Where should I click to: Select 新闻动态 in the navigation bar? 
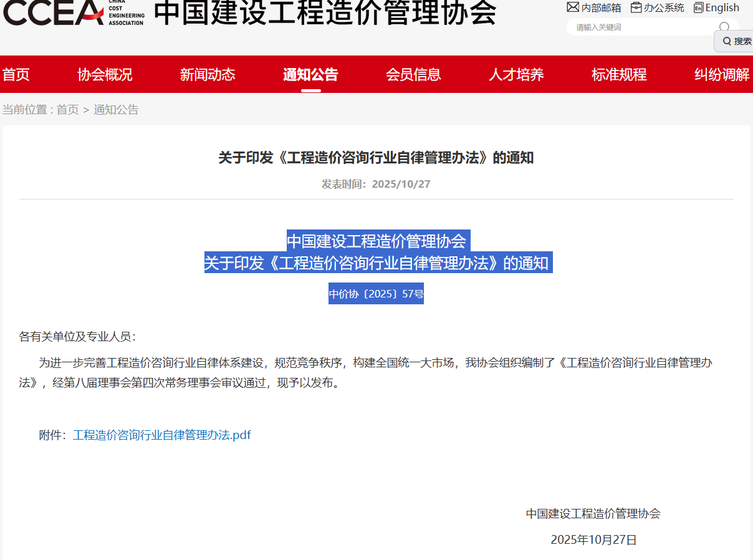[x=208, y=74]
